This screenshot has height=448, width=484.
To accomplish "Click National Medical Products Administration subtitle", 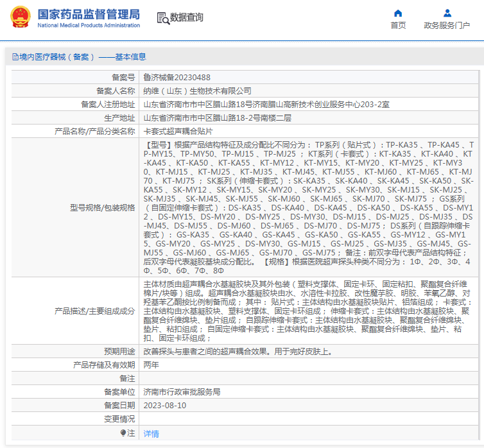I will [x=89, y=25].
